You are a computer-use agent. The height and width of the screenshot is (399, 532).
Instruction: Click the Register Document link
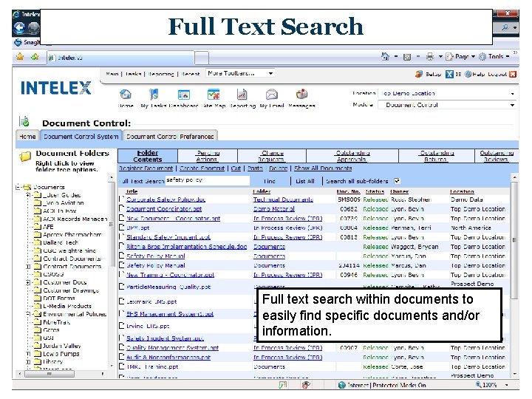[x=146, y=168]
